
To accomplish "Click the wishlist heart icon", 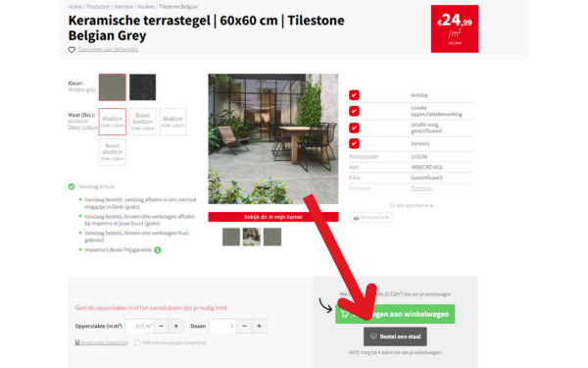I will 72,50.
